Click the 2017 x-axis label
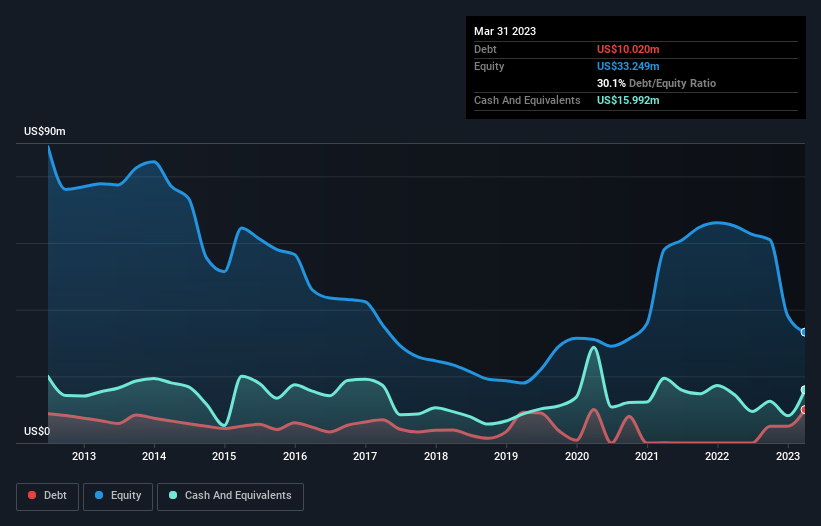This screenshot has width=821, height=526. [365, 456]
